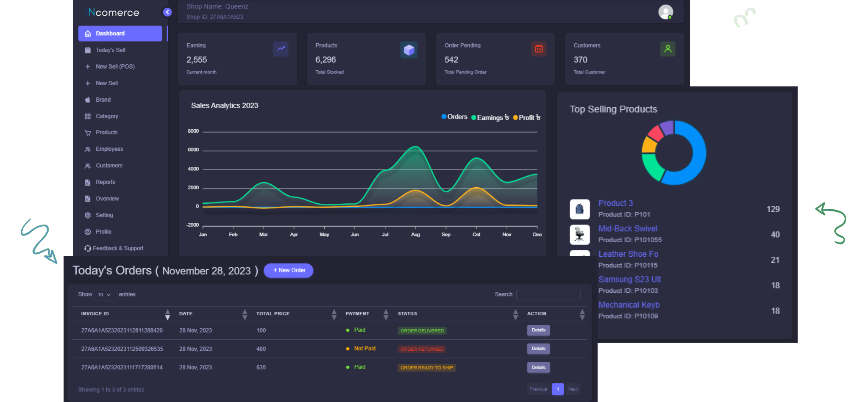Click the Overview file icon
The height and width of the screenshot is (402, 868).
point(88,199)
